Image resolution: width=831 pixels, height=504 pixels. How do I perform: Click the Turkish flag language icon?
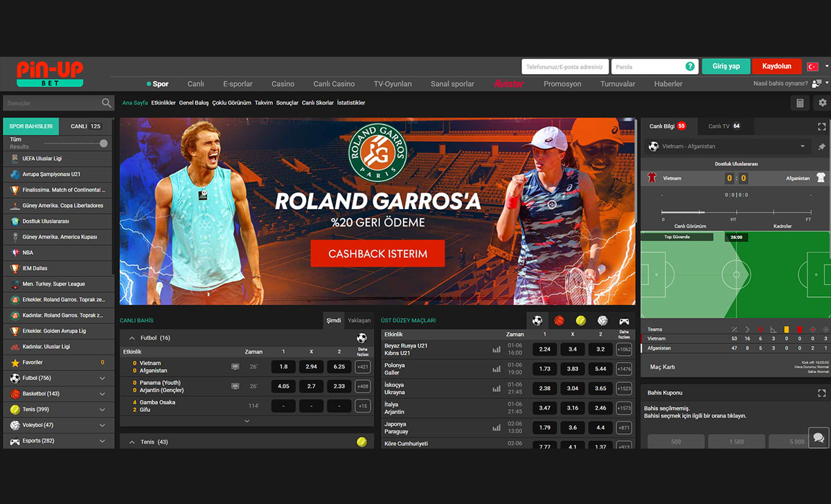point(812,66)
